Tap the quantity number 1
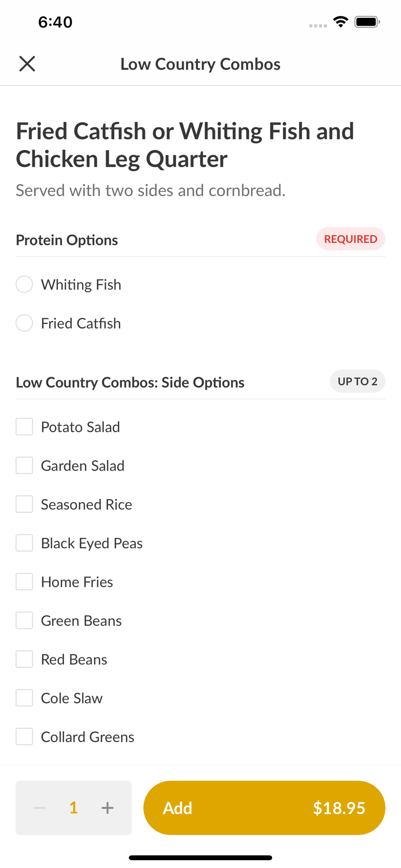The image size is (401, 868). pyautogui.click(x=74, y=808)
